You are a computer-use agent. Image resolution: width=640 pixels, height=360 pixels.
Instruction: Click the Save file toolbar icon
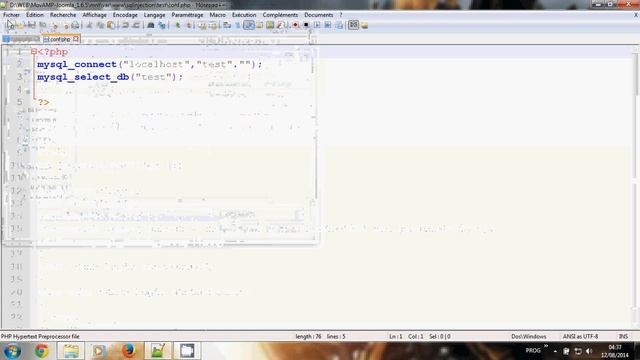pos(31,25)
